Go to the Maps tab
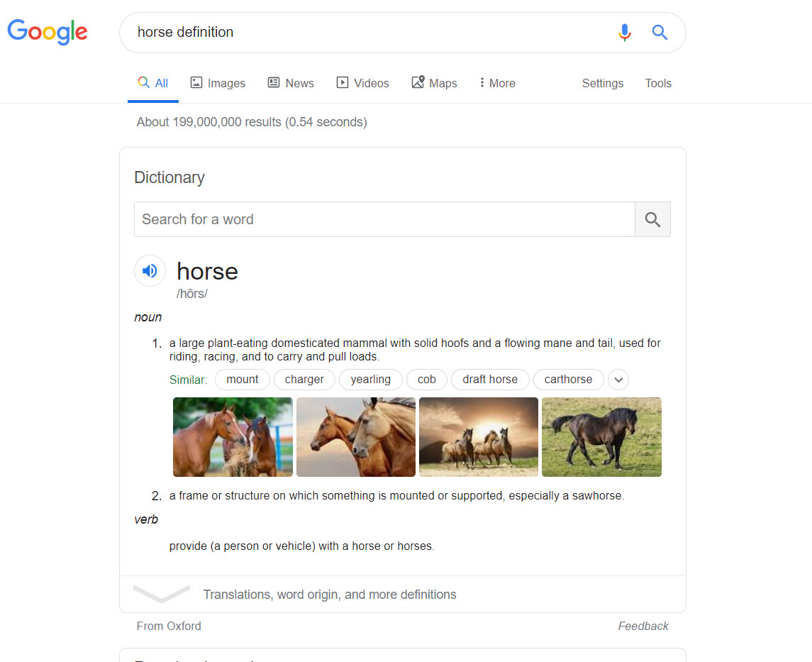Image resolution: width=812 pixels, height=662 pixels. tap(434, 83)
